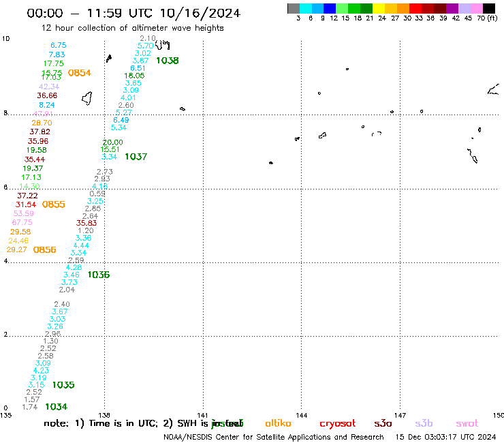Click the wave height value '28.70'

(42, 123)
